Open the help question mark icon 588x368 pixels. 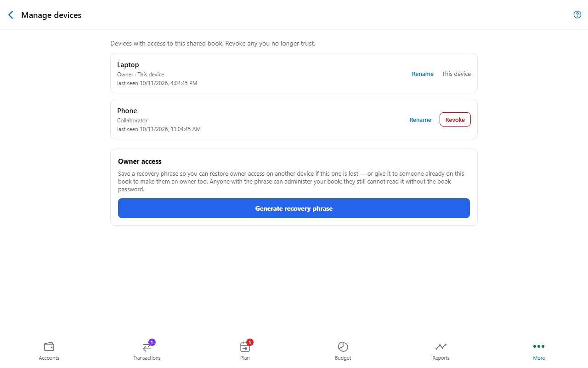coord(577,15)
